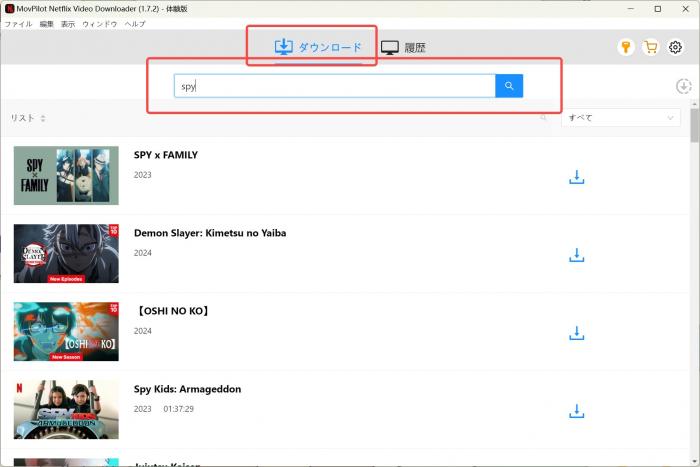
Task: Select the OSHI NO KO thumbnail
Action: tap(66, 332)
